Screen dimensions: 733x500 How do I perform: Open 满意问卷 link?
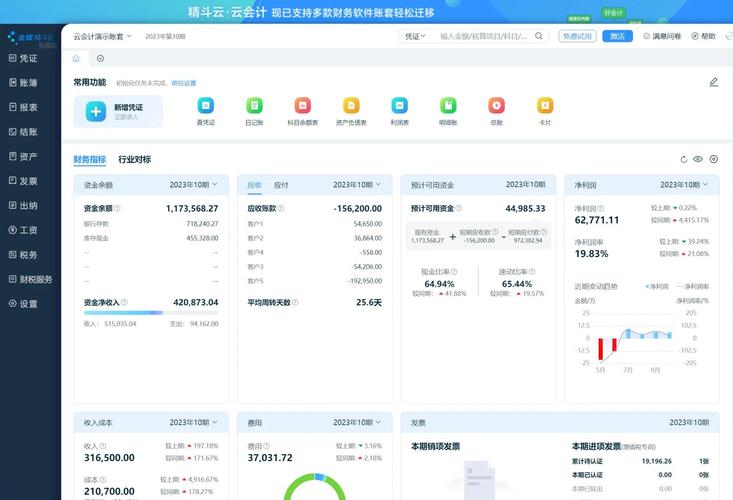(x=662, y=36)
